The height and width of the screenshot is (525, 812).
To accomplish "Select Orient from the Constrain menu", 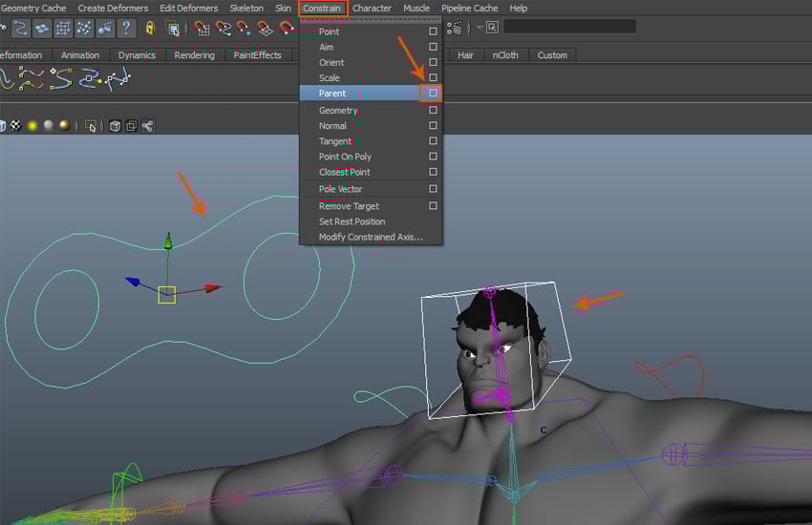I will coord(331,63).
